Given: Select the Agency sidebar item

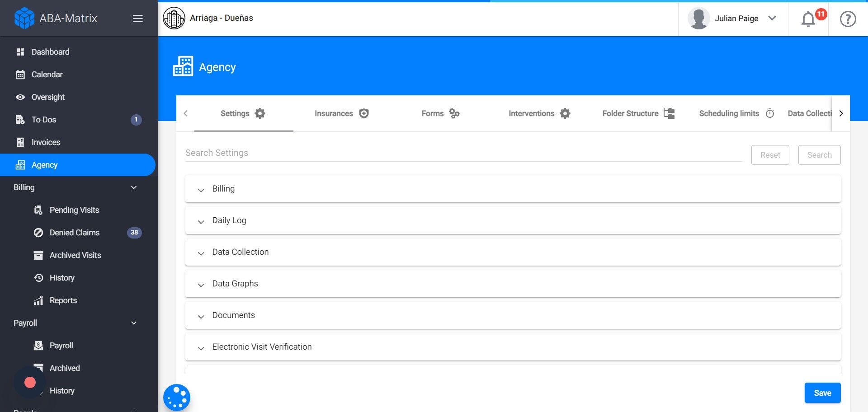Looking at the screenshot, I should click(78, 165).
